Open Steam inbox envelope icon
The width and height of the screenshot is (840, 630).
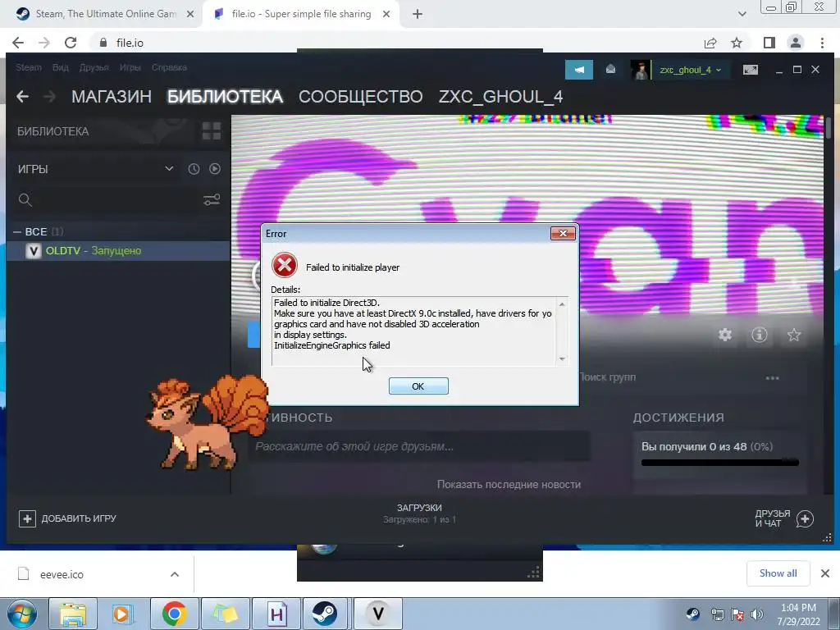tap(610, 70)
